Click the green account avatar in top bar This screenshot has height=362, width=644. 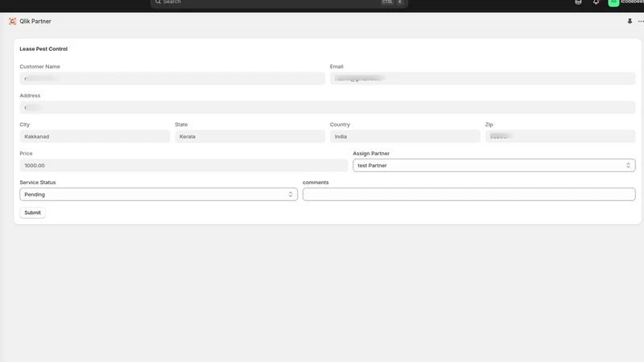coord(613,2)
